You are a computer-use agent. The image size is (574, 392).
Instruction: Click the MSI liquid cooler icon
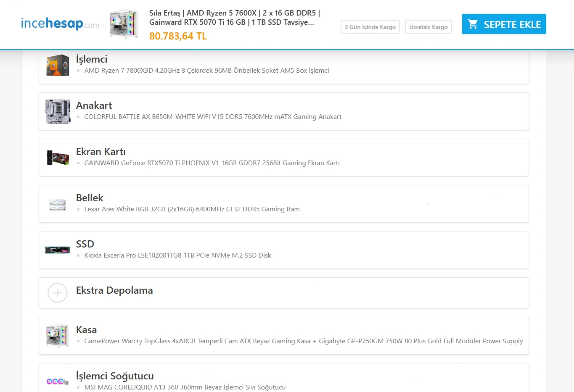tap(58, 381)
